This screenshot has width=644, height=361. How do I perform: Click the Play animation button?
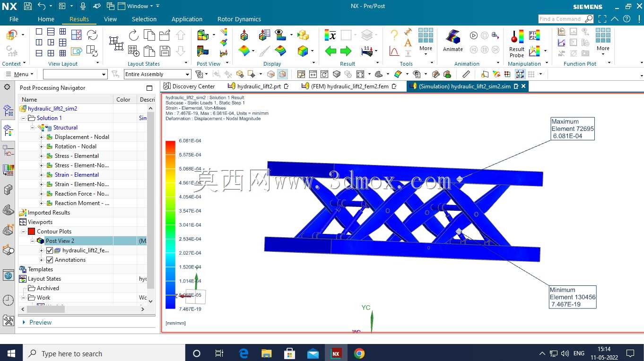474,35
